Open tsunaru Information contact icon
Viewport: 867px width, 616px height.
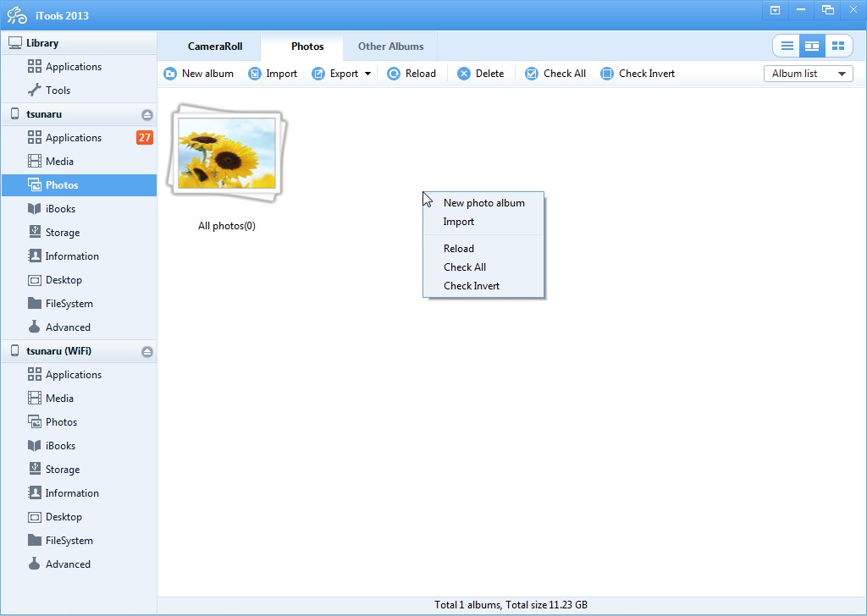pos(34,256)
